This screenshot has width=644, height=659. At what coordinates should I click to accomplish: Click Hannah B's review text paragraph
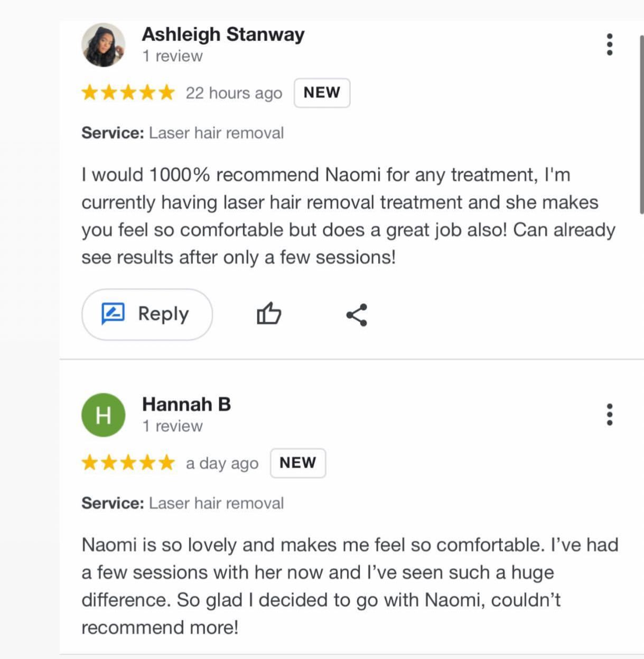pyautogui.click(x=349, y=586)
